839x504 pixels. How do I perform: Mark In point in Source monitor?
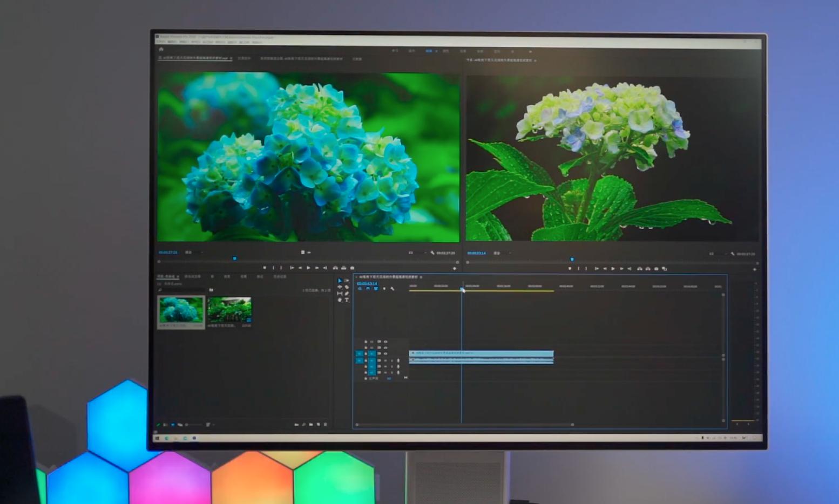tap(274, 268)
